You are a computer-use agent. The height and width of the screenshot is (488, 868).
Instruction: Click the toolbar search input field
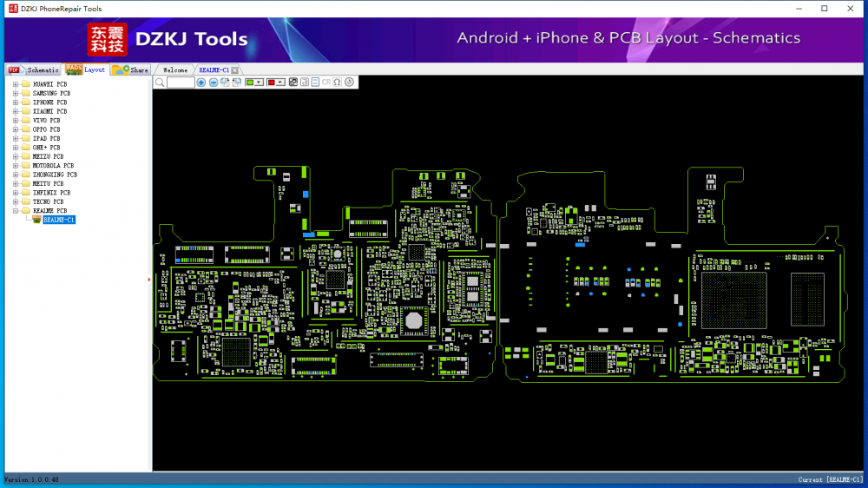(181, 82)
